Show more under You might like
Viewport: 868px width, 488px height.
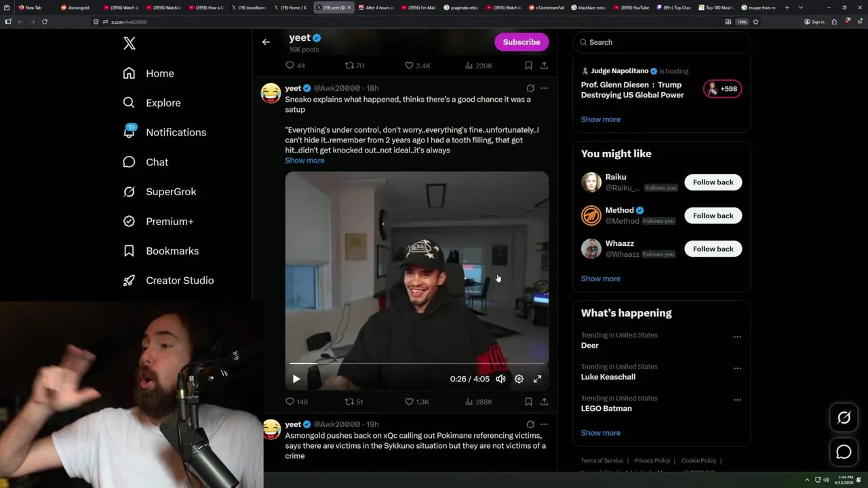click(x=600, y=279)
